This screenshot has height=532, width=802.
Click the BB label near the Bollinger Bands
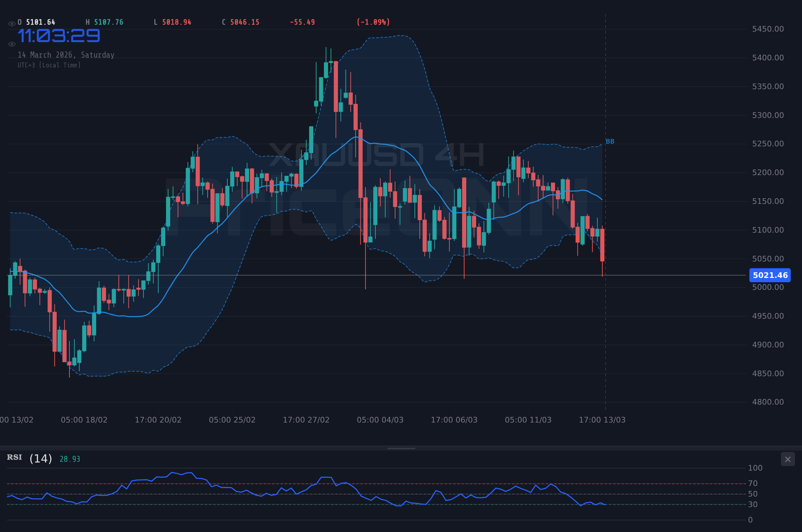point(610,141)
